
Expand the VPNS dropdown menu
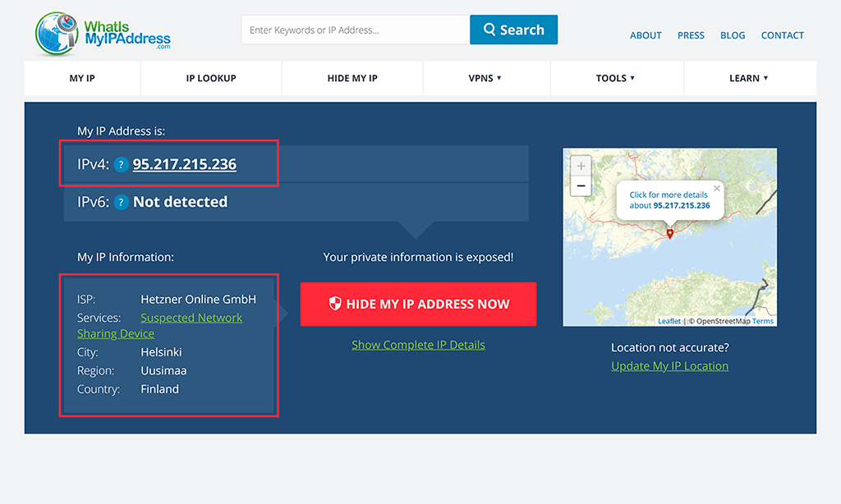tap(485, 78)
